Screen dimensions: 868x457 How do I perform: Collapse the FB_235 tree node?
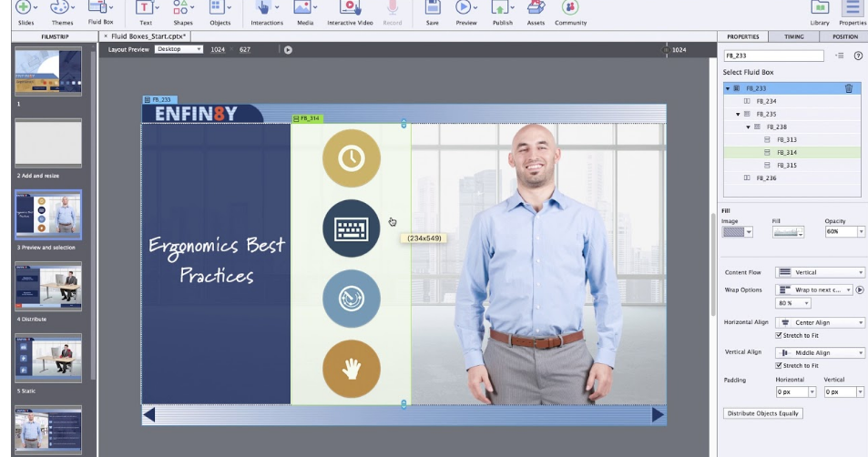pyautogui.click(x=738, y=115)
